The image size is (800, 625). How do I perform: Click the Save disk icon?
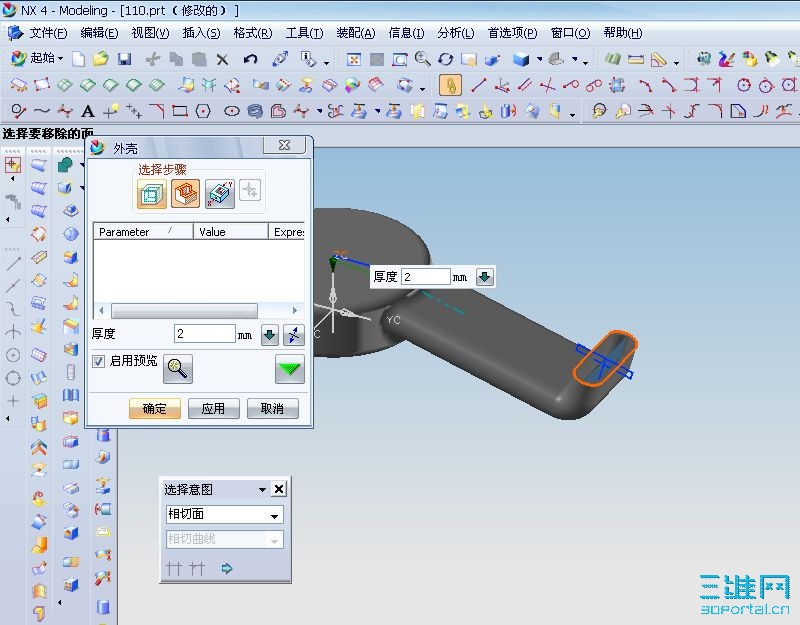pos(124,59)
